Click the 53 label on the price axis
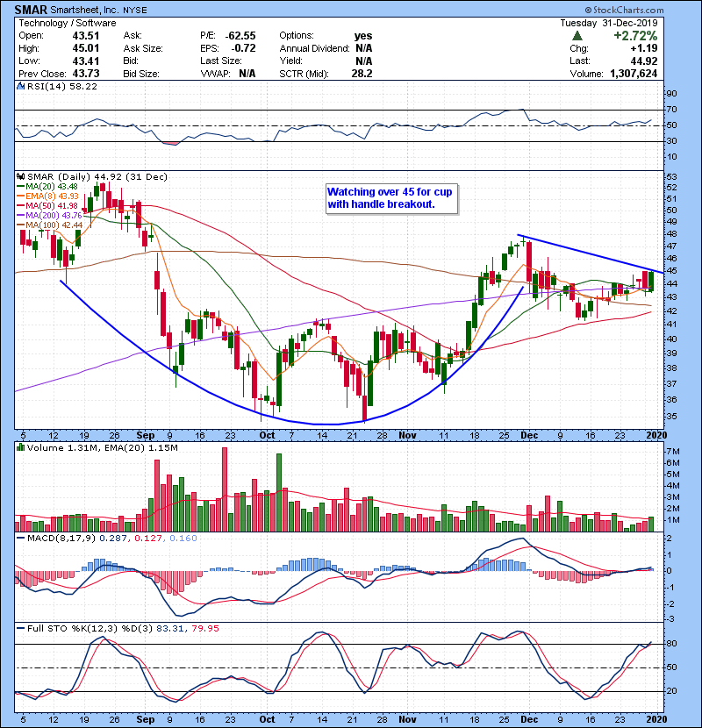702x728 pixels. 672,177
